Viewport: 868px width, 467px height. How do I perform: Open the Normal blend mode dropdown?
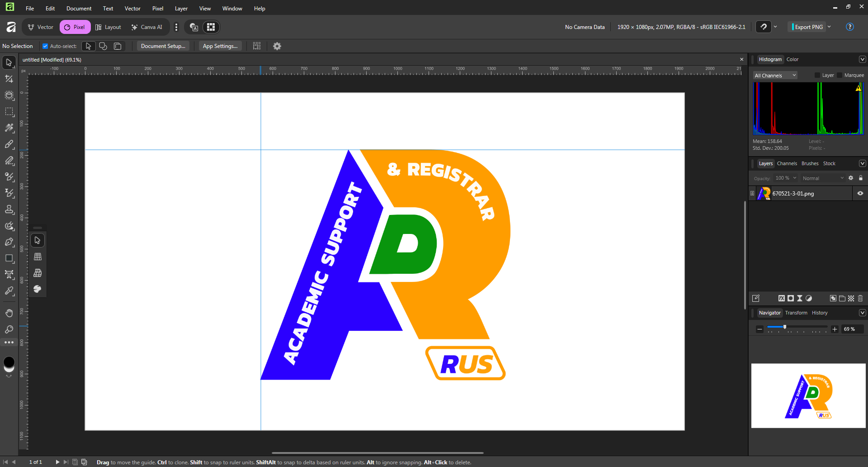[823, 178]
